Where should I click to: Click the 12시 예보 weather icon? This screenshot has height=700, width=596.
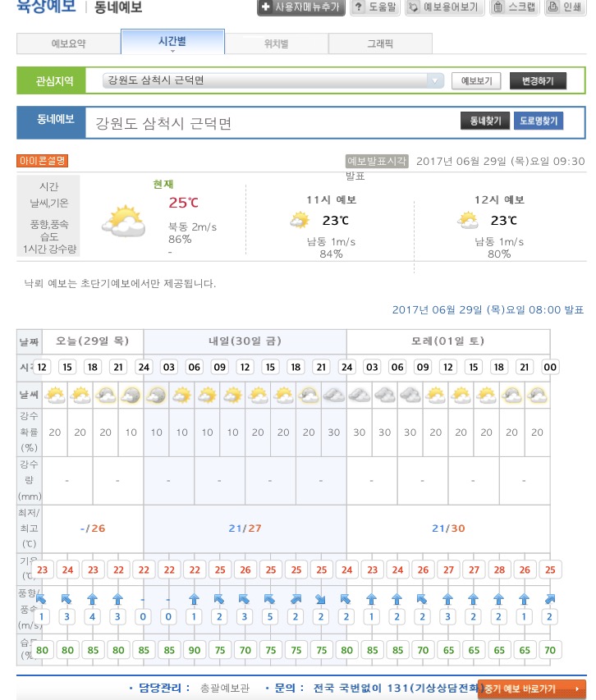(468, 220)
